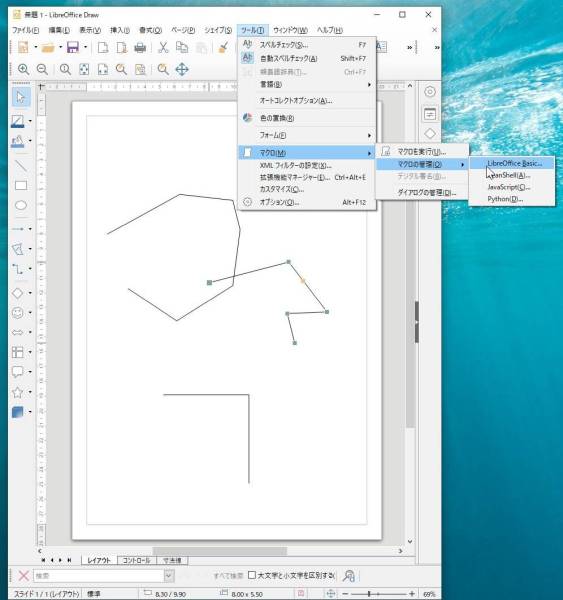Select the Rectangle drawing tool

click(21, 186)
